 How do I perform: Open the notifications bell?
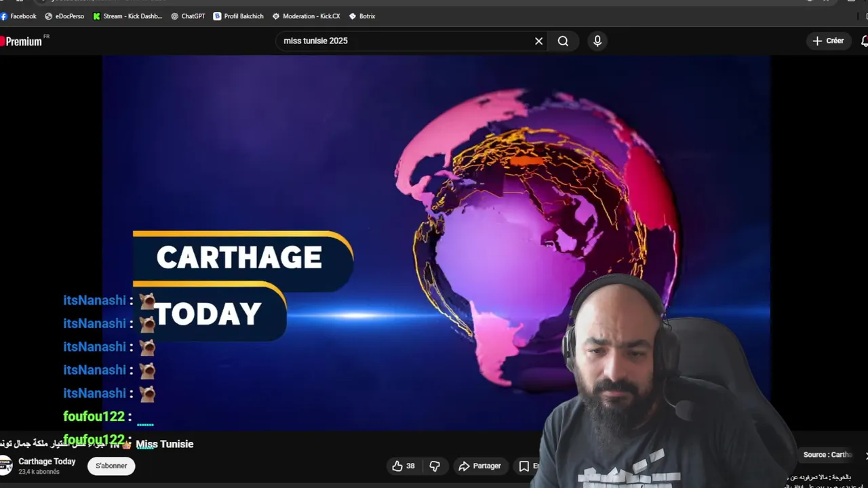point(864,41)
